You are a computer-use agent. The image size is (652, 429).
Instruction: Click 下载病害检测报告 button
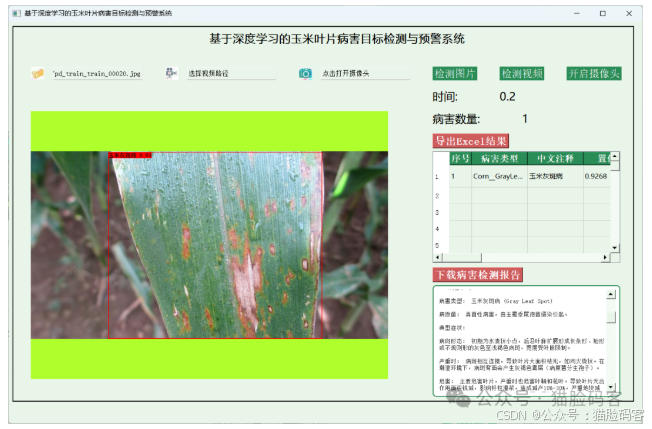[x=478, y=275]
